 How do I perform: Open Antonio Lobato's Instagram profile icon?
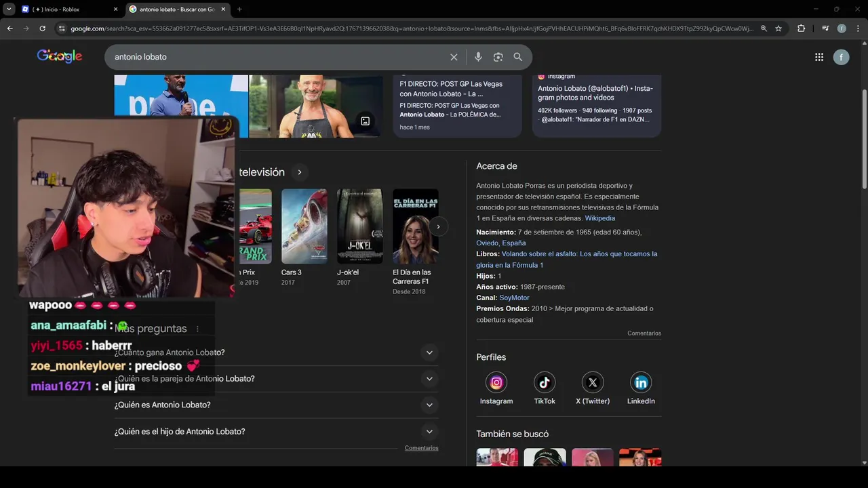[x=496, y=382]
